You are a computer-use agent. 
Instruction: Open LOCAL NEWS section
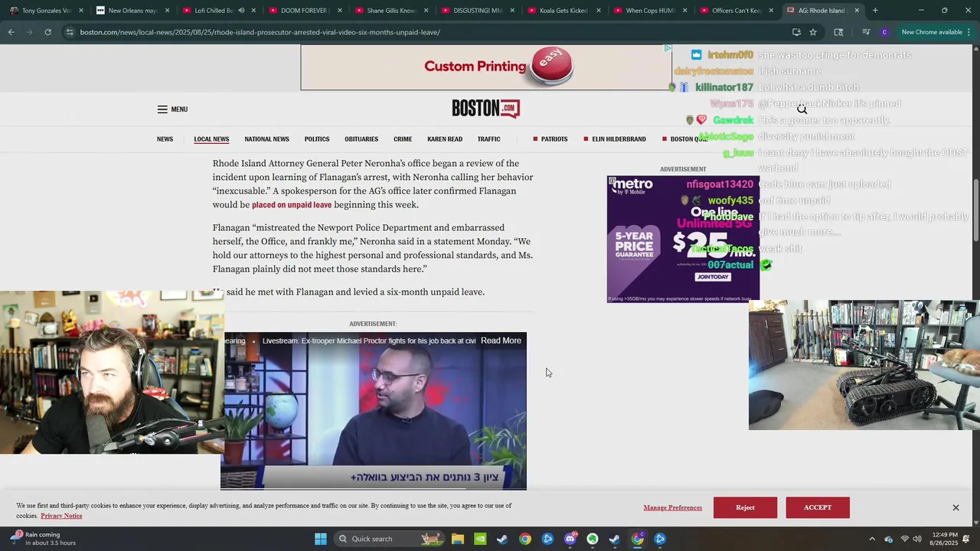(x=211, y=139)
